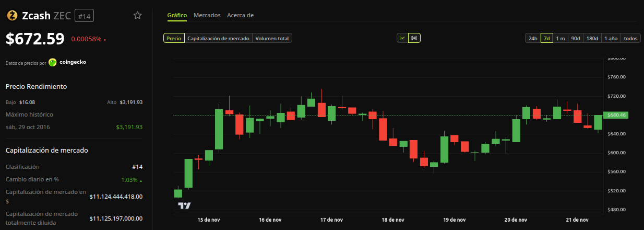Click the $480.00 price axis label

(x=616, y=210)
